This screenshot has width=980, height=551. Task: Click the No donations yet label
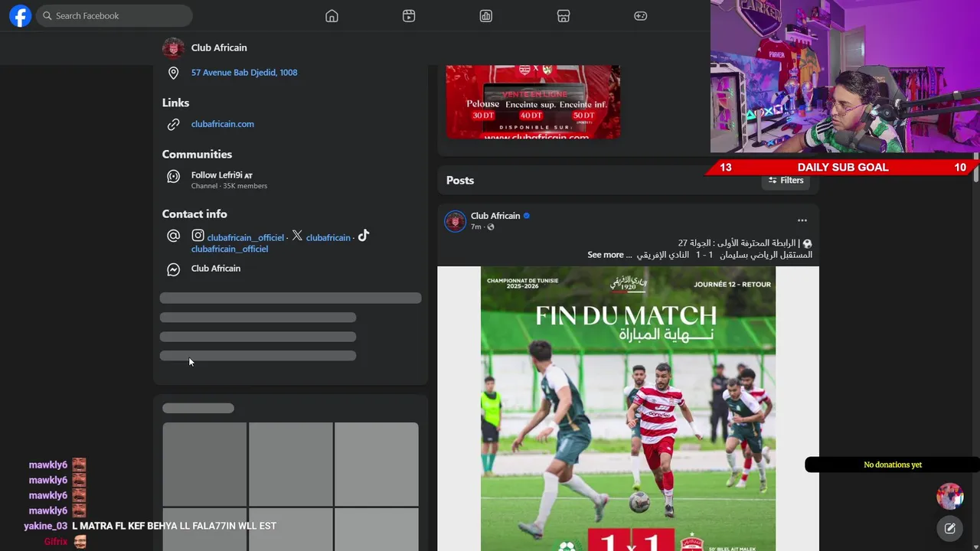(893, 465)
